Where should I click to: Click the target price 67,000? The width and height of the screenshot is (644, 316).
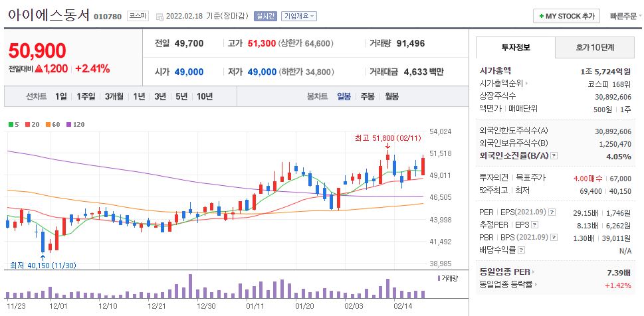point(621,179)
